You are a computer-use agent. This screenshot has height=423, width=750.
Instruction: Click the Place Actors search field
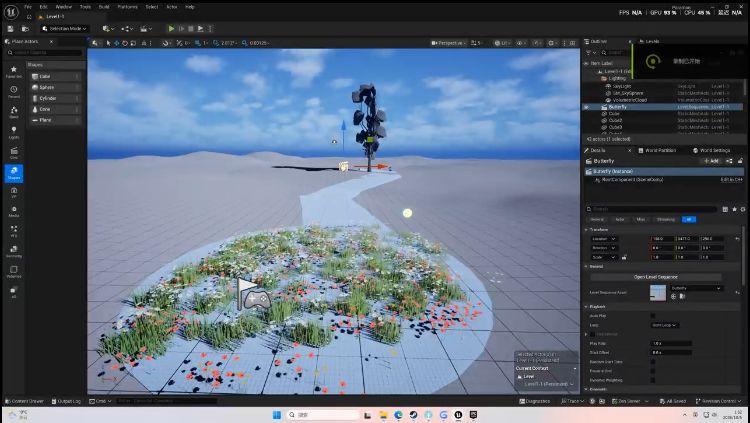(45, 53)
